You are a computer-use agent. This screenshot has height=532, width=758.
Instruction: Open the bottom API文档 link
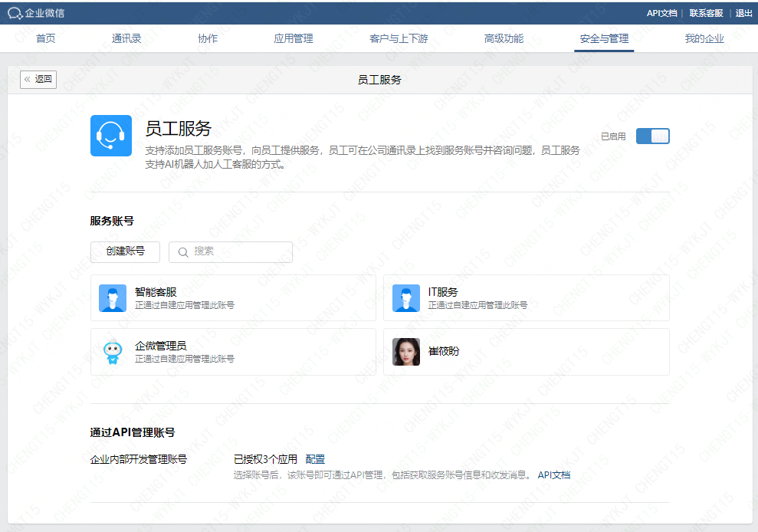[x=554, y=475]
